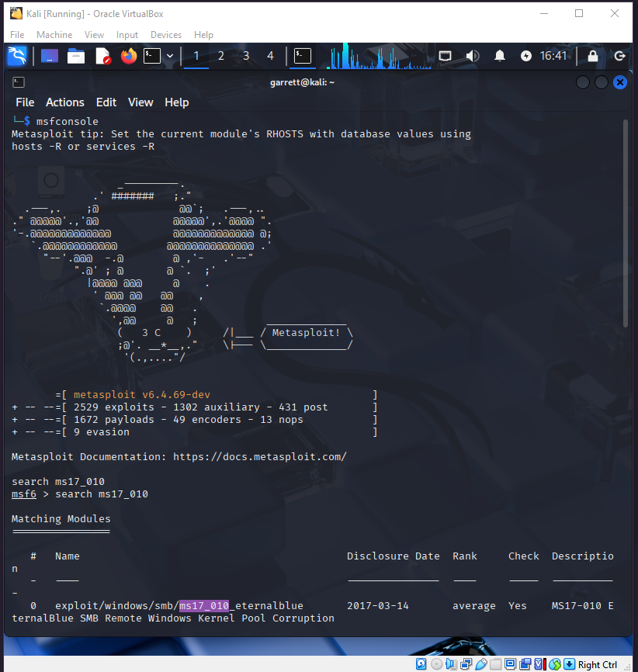Click VirtualBox shared folders status icon
The width and height of the screenshot is (638, 672).
(496, 664)
